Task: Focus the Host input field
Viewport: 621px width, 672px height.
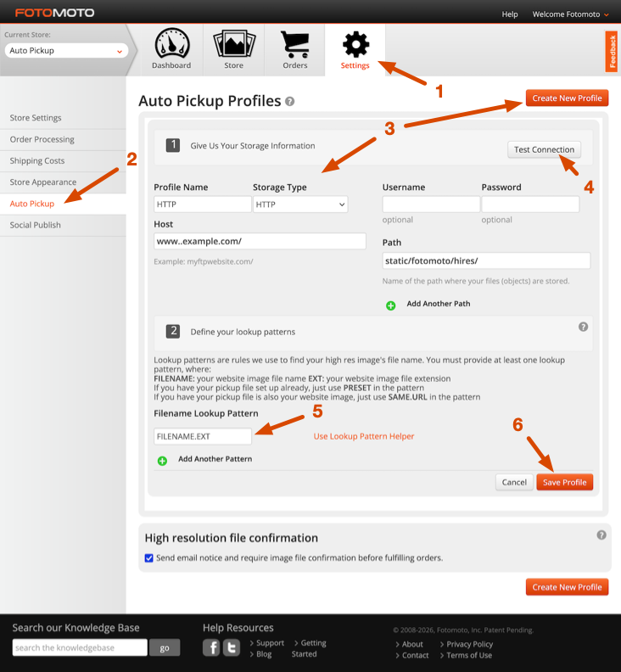Action: coord(260,241)
